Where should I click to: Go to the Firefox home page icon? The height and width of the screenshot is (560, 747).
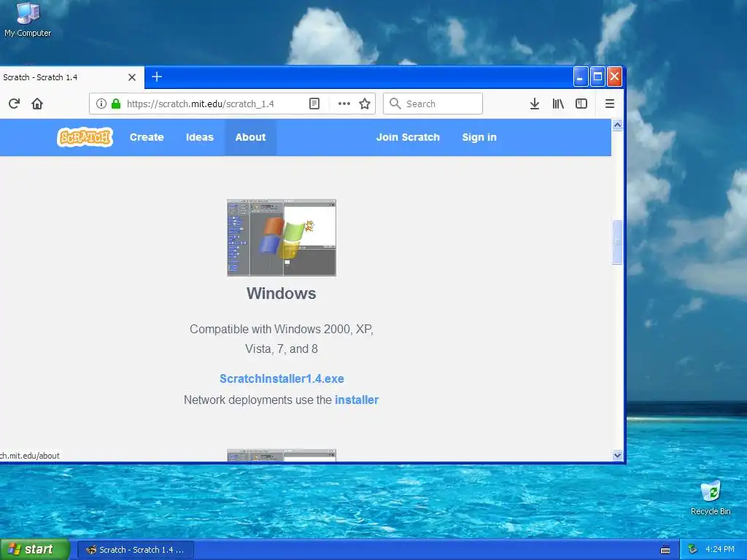[37, 104]
